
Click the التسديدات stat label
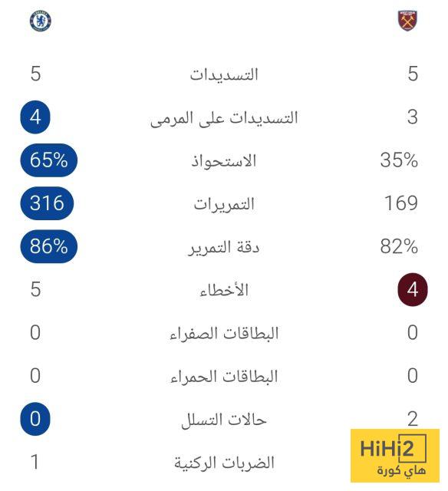click(x=224, y=74)
